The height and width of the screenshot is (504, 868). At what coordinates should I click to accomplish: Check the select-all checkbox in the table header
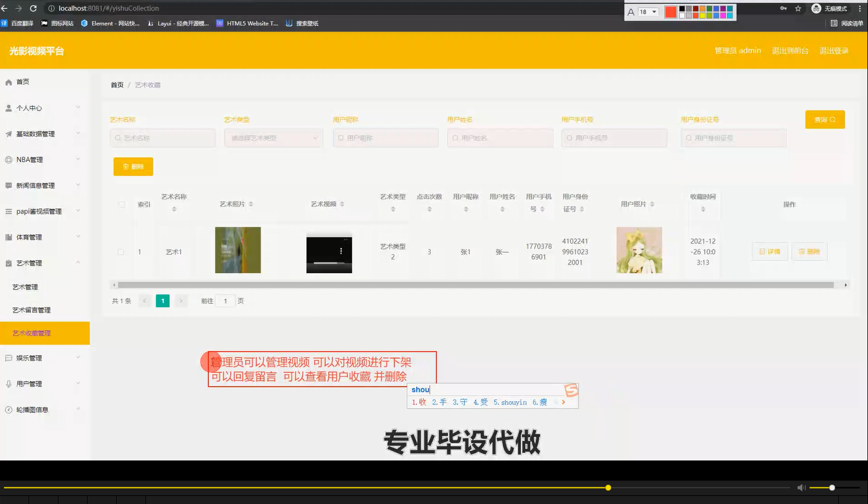pyautogui.click(x=121, y=204)
